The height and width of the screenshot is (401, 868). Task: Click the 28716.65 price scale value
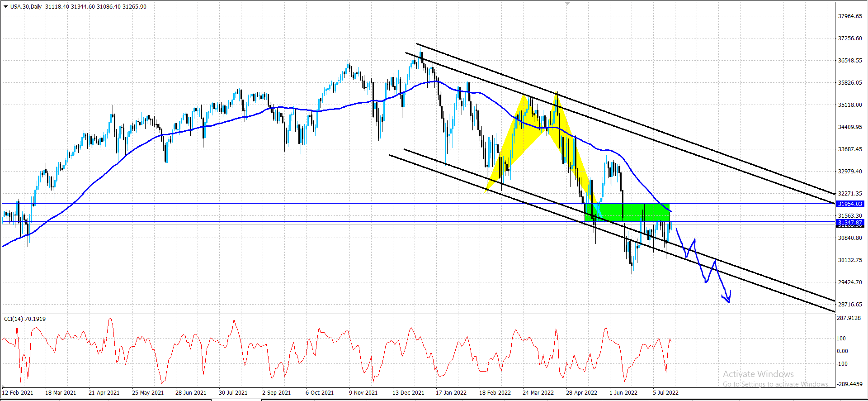[x=850, y=305]
